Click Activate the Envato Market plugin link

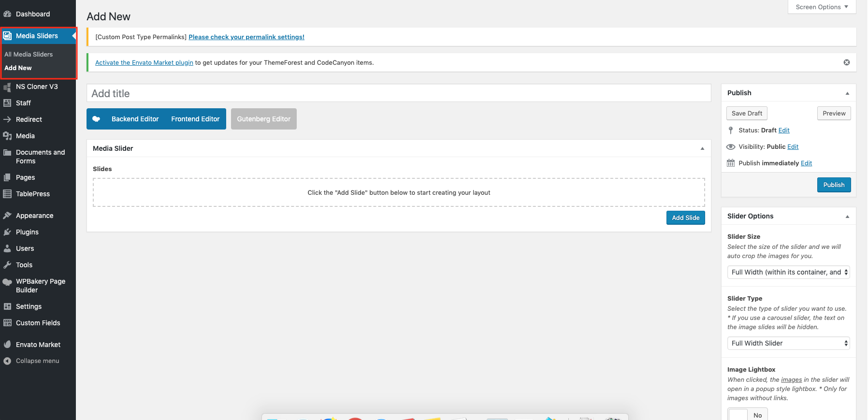144,63
